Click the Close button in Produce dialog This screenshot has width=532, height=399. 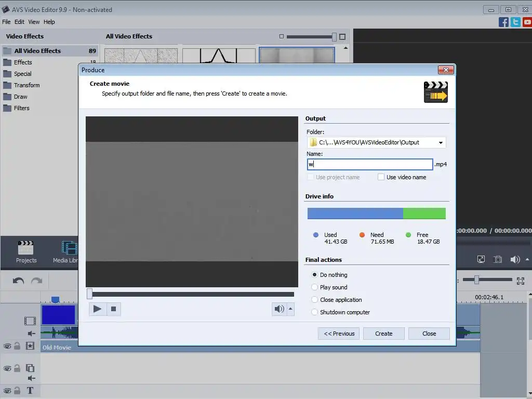point(429,334)
